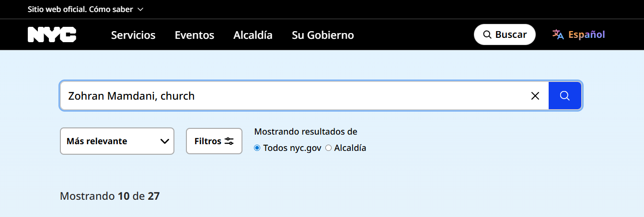Open the Servicios menu
Screen dimensions: 644x217
133,35
